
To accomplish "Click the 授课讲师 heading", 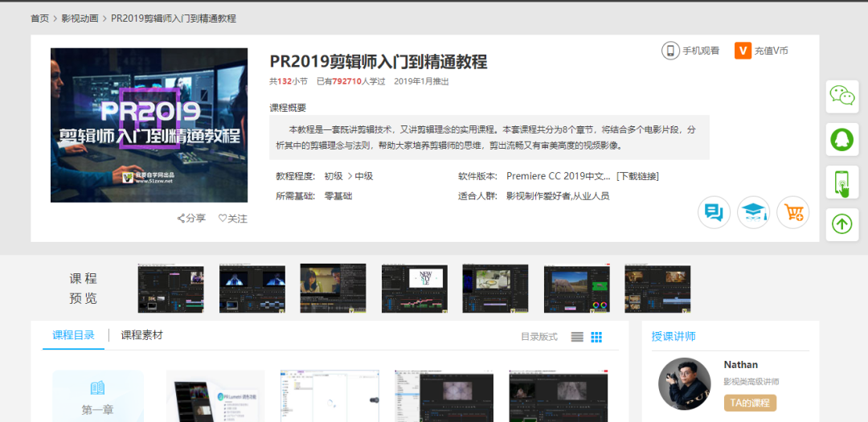I will [674, 336].
